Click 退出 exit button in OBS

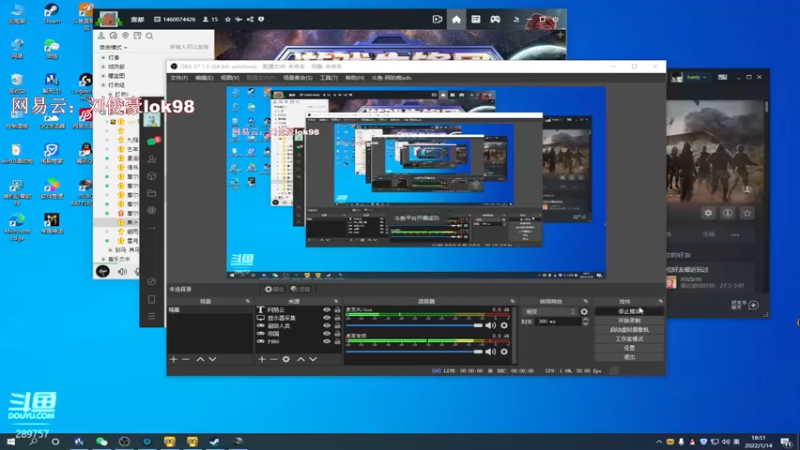coord(630,357)
